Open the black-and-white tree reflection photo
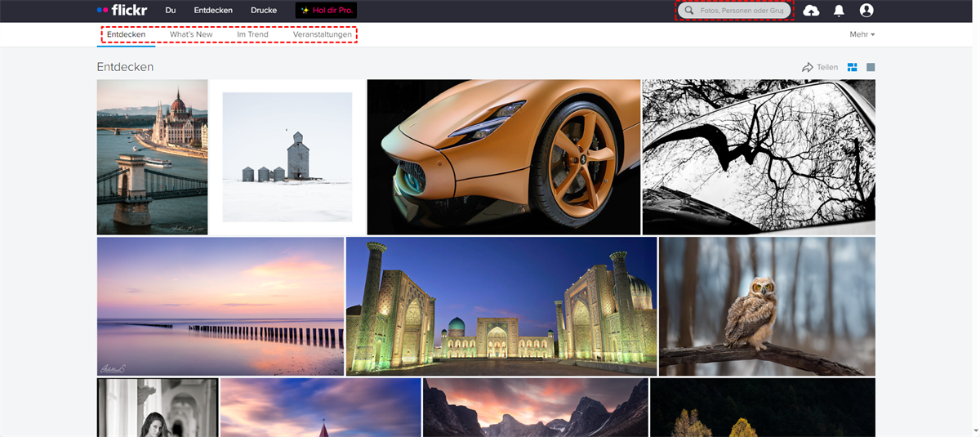The image size is (980, 437). coord(759,157)
